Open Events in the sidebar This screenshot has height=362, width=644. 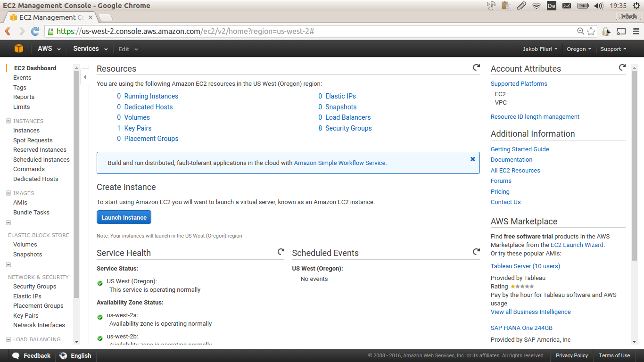(x=22, y=78)
